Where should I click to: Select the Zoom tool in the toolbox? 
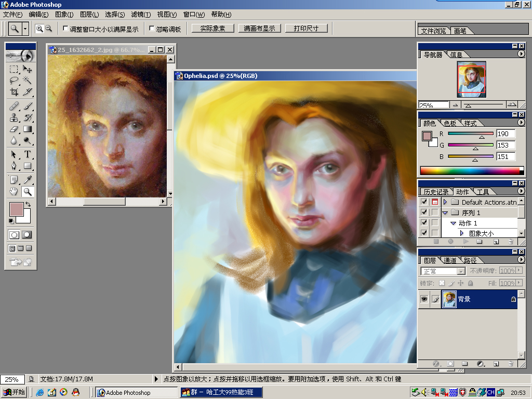click(28, 192)
